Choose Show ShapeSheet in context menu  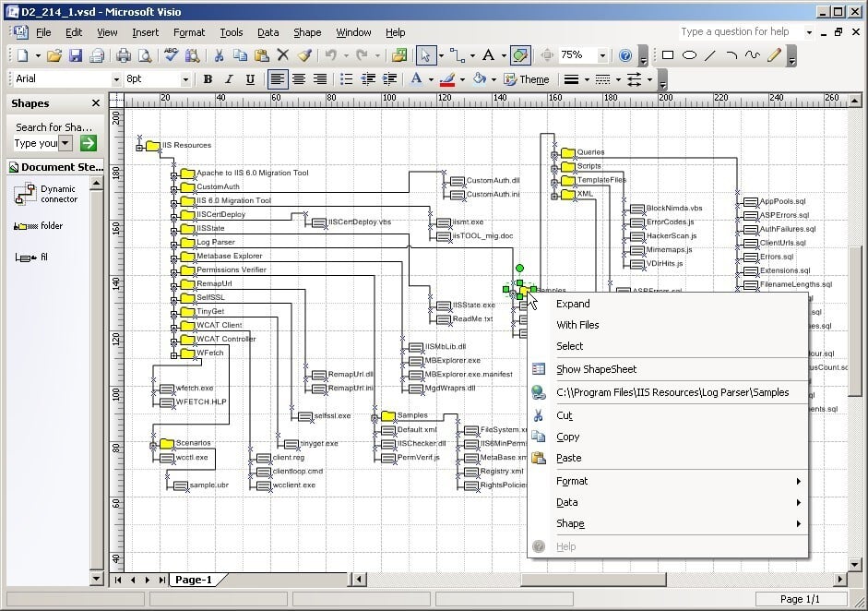pyautogui.click(x=668, y=369)
